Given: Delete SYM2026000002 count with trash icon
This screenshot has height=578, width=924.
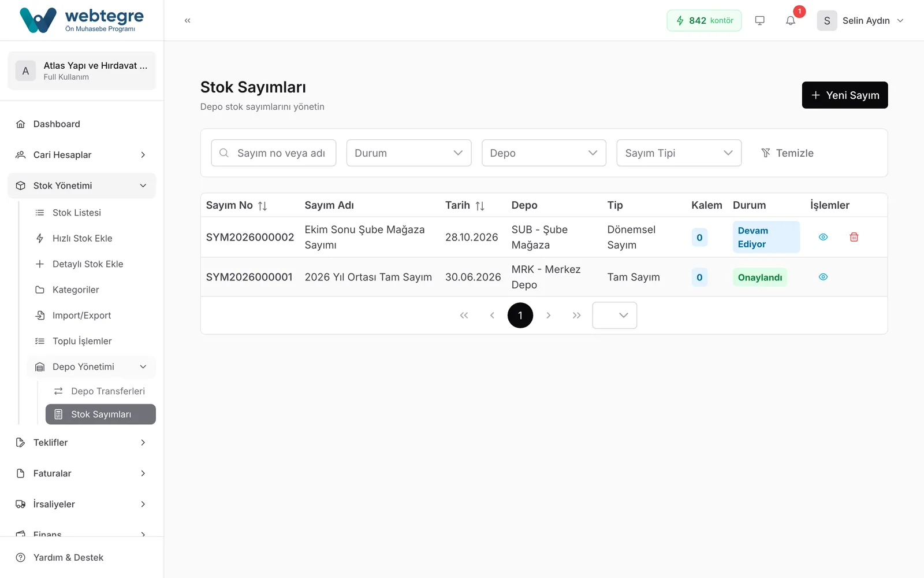Looking at the screenshot, I should pyautogui.click(x=854, y=237).
